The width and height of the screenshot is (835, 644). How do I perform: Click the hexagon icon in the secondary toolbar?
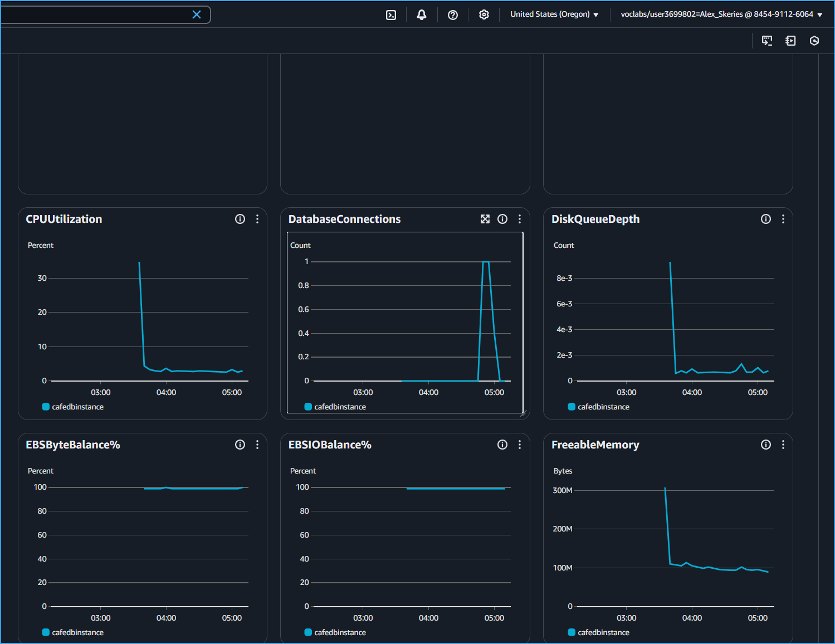(x=814, y=41)
